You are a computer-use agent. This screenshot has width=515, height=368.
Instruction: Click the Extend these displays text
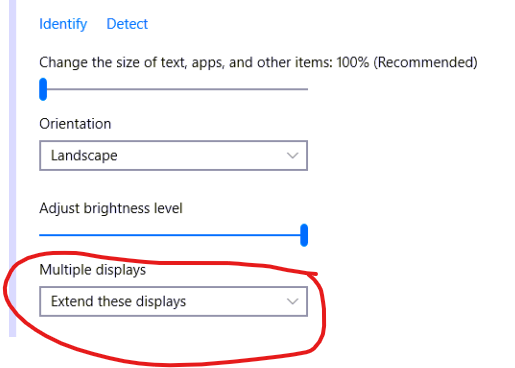pos(118,301)
